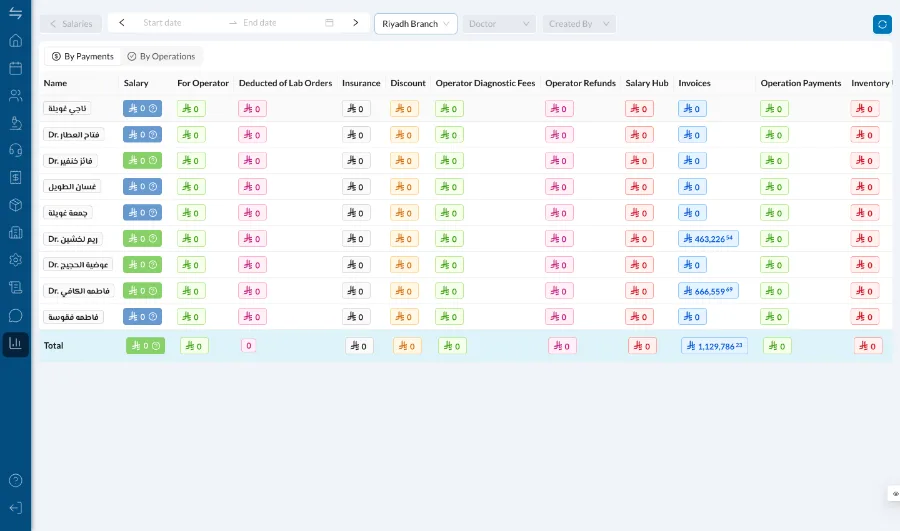
Task: Open the Settings gear icon in the sidebar
Action: click(15, 259)
